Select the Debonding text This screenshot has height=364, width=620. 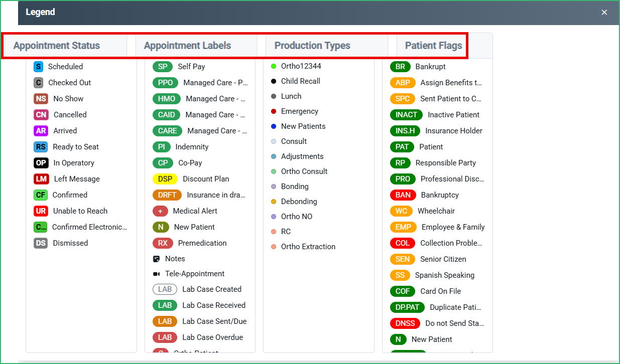point(299,202)
